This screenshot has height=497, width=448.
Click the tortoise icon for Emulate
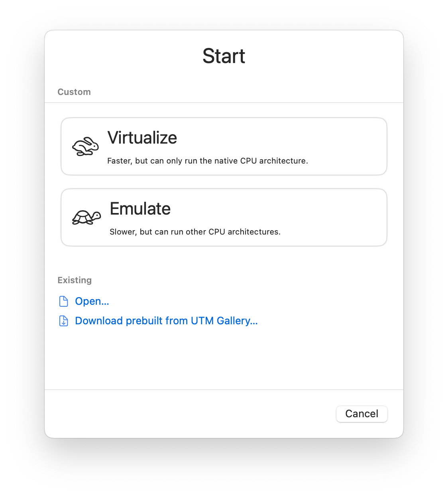click(86, 217)
